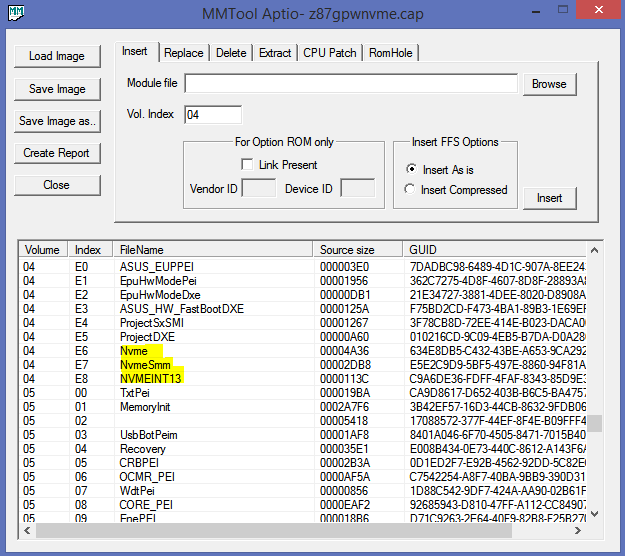Sort by the Index column header
This screenshot has height=556, width=625.
point(90,250)
